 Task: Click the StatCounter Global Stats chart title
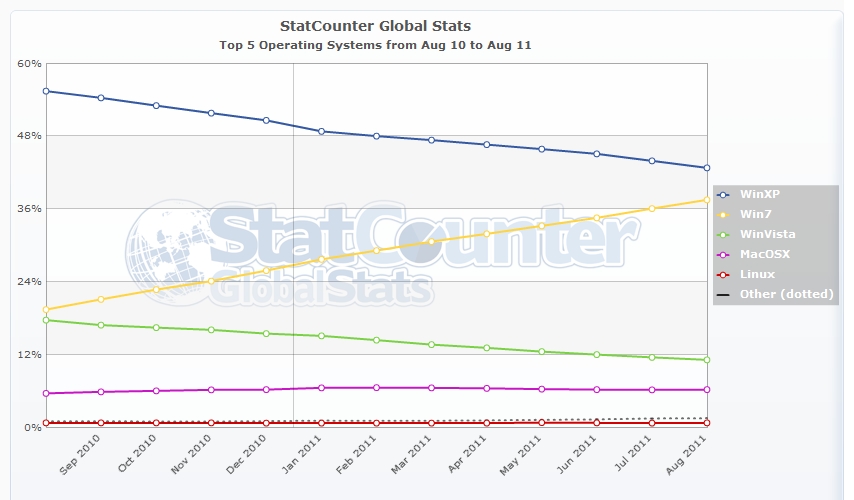click(376, 26)
